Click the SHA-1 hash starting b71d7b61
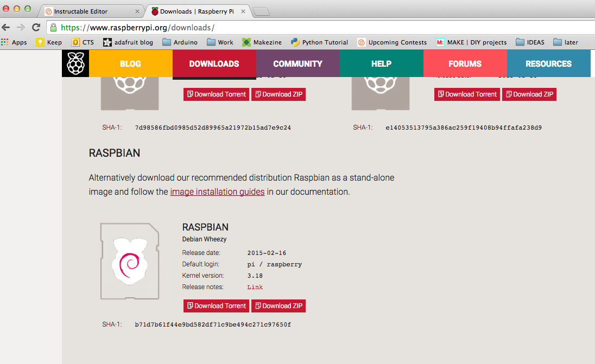The image size is (595, 364). pos(213,324)
